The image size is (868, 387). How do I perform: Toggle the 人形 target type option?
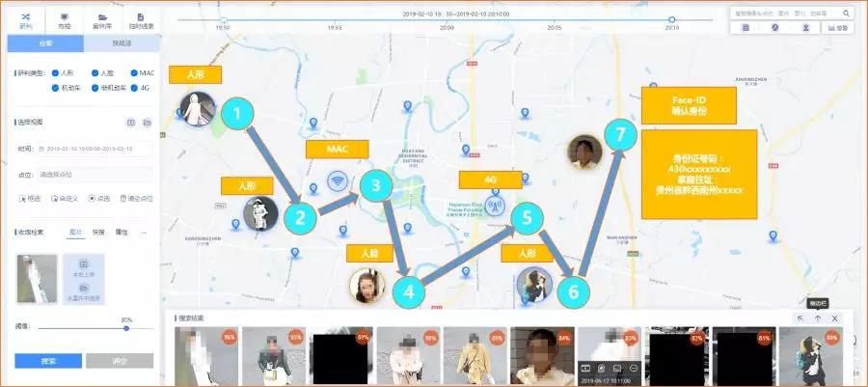(56, 72)
